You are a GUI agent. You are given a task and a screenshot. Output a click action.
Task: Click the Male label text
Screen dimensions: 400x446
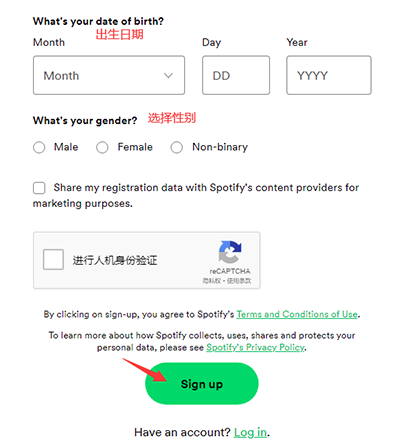coord(66,147)
